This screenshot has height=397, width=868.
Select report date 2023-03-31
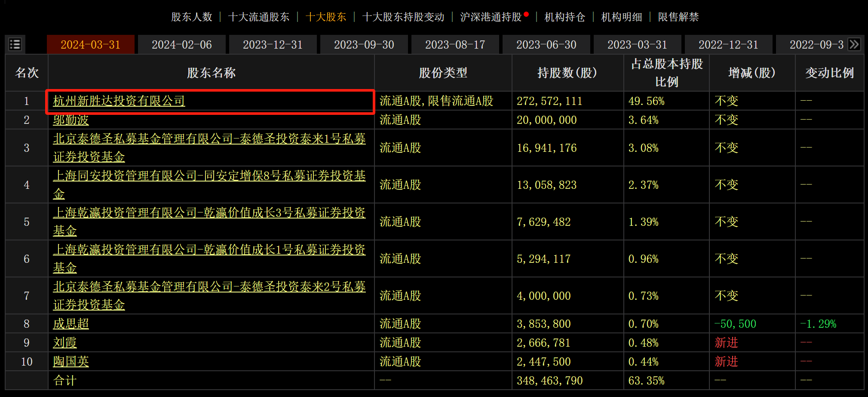pos(638,45)
